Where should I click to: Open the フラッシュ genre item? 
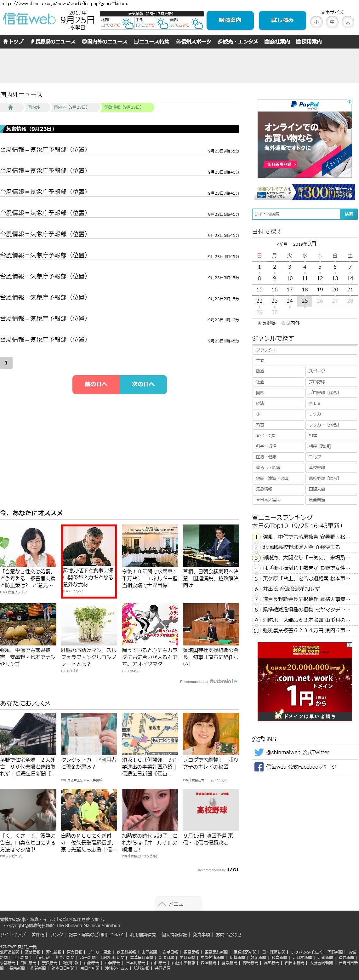coord(304,350)
